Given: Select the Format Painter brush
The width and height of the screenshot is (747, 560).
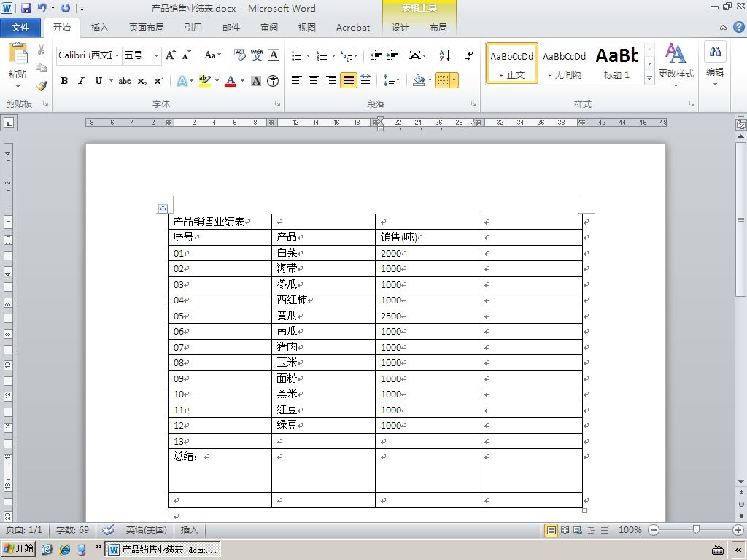Looking at the screenshot, I should [x=42, y=86].
